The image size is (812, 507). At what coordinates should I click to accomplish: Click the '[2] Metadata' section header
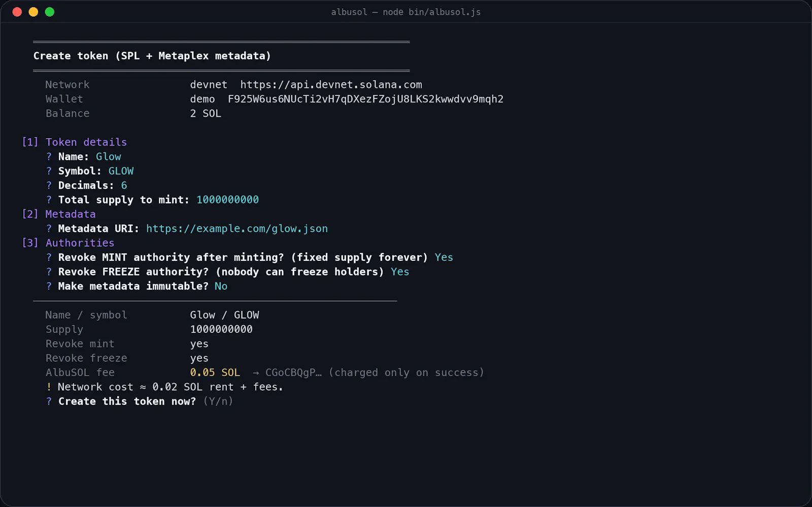click(x=59, y=214)
